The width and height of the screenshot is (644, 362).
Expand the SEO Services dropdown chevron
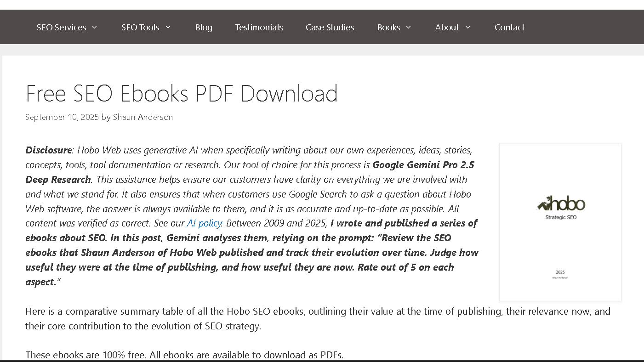[95, 27]
